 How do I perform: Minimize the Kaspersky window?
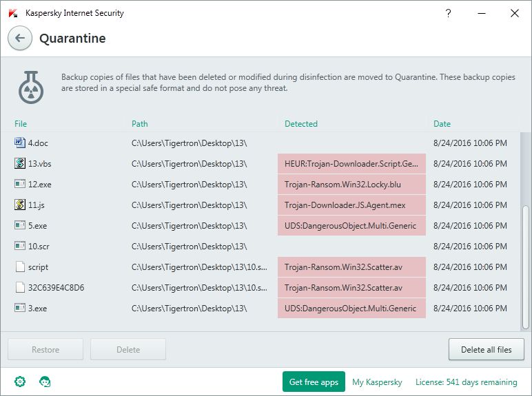482,13
